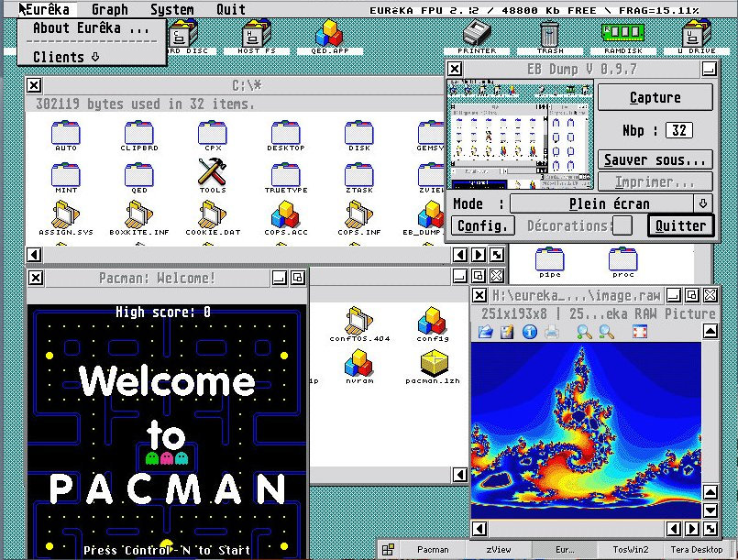This screenshot has height=560, width=738.
Task: Zoom in using the magnifier plus icon
Action: (x=584, y=332)
